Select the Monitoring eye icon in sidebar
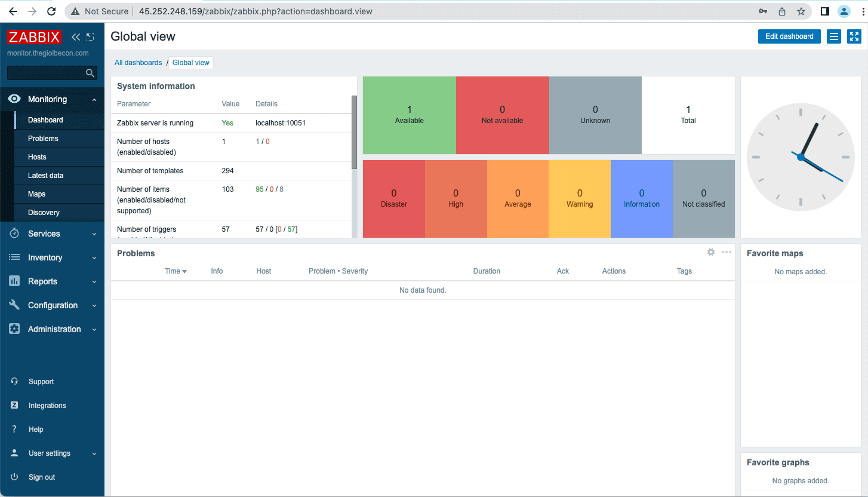The image size is (868, 497). tap(13, 99)
